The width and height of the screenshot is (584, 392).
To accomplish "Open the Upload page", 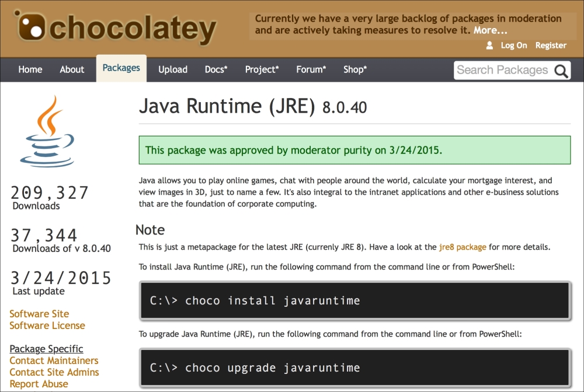I will 173,69.
